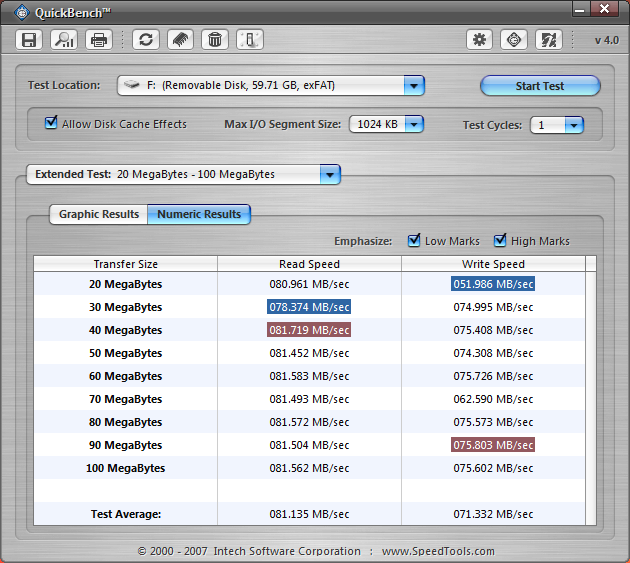630x563 pixels.
Task: Click the results table vertical scrollbar
Action: [591, 390]
